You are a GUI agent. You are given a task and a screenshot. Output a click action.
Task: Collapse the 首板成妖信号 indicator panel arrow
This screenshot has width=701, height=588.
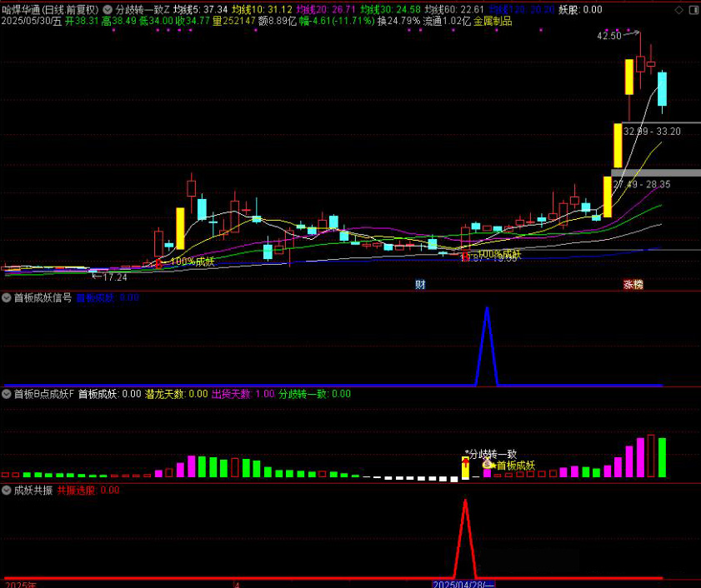(7, 297)
